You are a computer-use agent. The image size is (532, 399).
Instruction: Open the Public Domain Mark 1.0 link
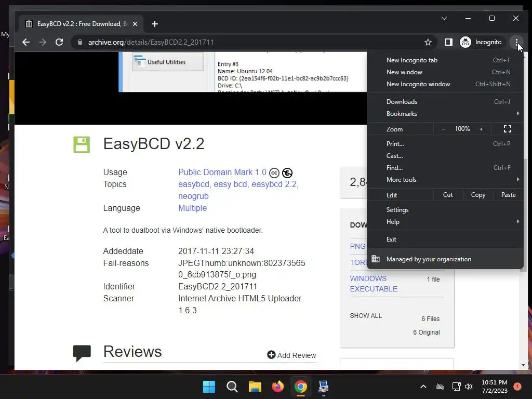click(222, 172)
